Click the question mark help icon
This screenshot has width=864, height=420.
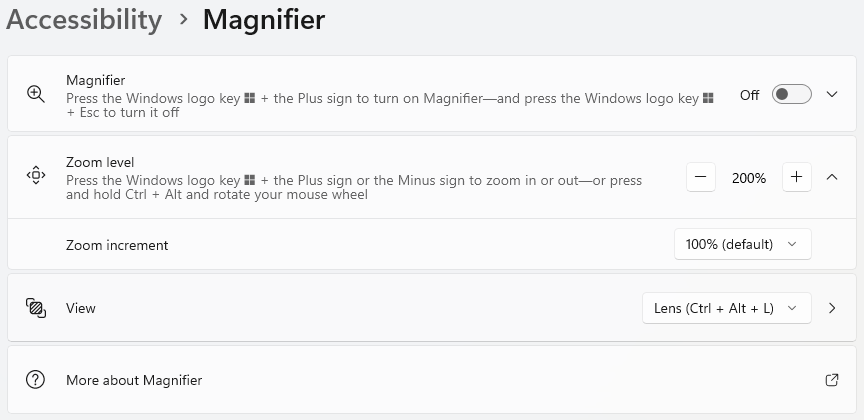coord(35,380)
